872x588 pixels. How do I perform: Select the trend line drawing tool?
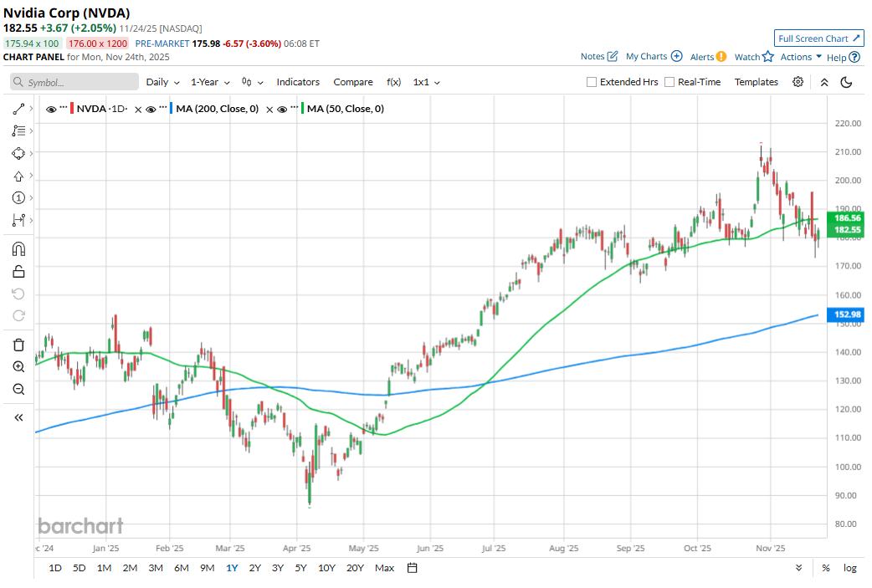tap(18, 110)
